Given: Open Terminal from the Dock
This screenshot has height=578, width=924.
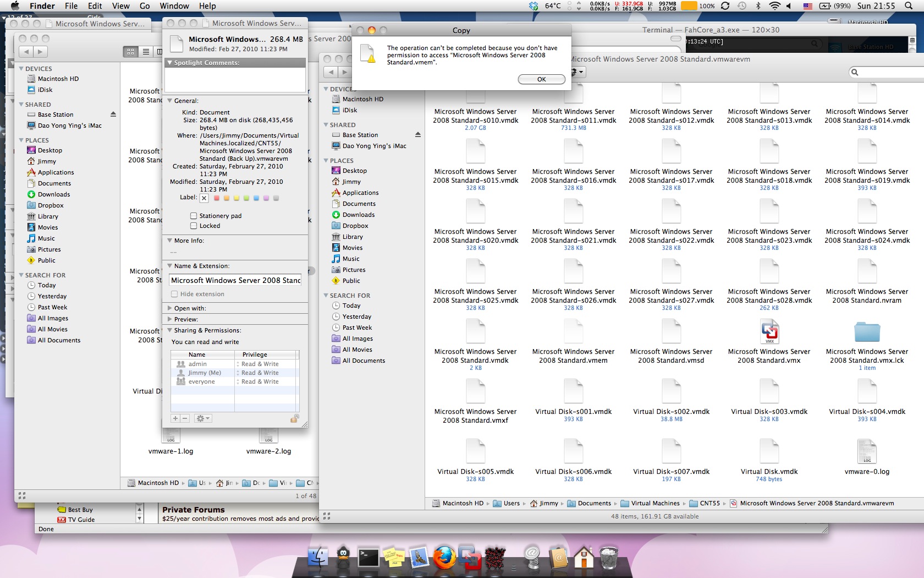Looking at the screenshot, I should pos(369,558).
